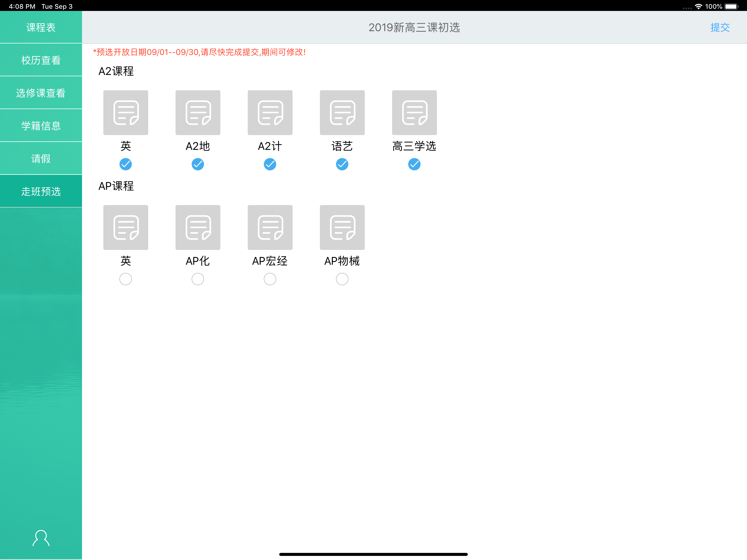Viewport: 747px width, 560px height.
Task: Tap the AP宏经 course label
Action: point(270,261)
